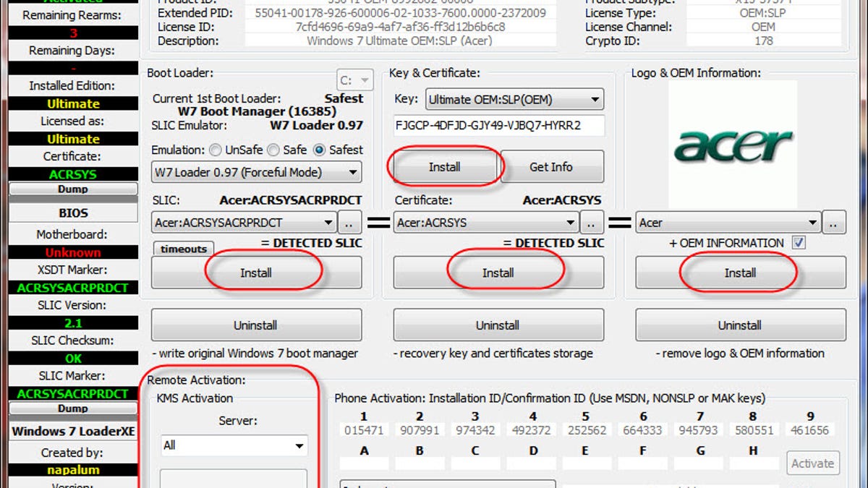Click the Acer logo preview image
This screenshot has height=488, width=868.
(733, 145)
